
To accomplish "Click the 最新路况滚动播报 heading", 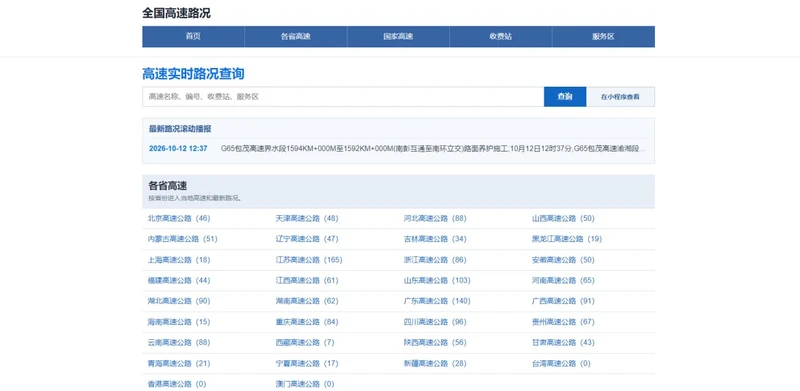I will [180, 129].
